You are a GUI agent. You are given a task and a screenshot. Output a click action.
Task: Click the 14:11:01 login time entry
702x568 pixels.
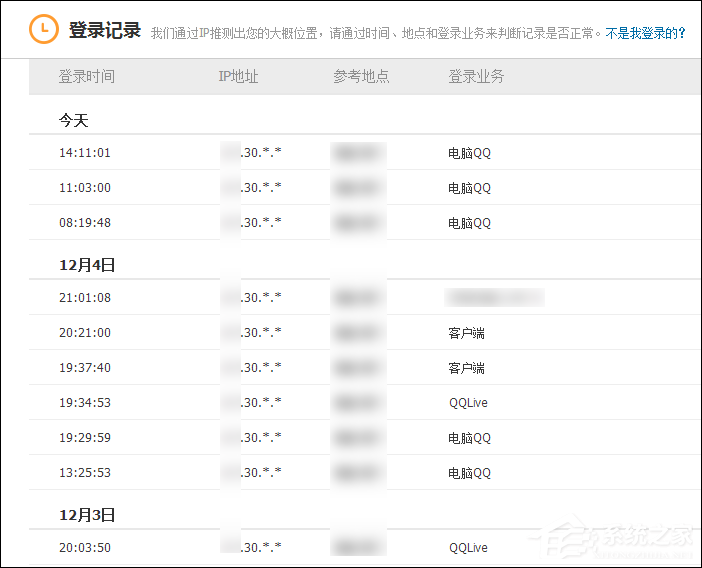coord(85,153)
